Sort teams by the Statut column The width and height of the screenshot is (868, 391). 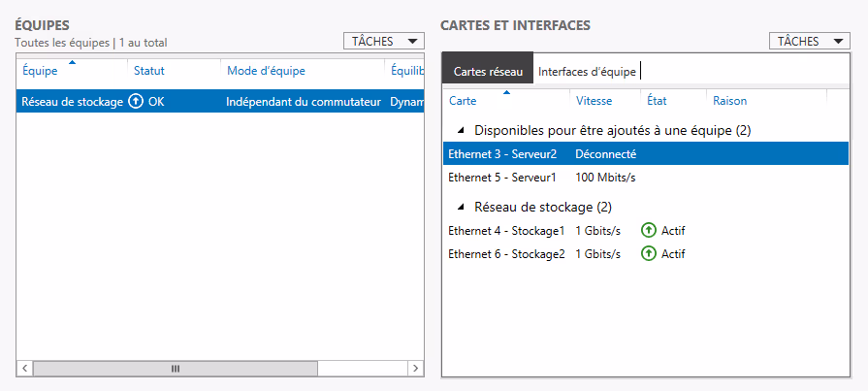point(149,71)
